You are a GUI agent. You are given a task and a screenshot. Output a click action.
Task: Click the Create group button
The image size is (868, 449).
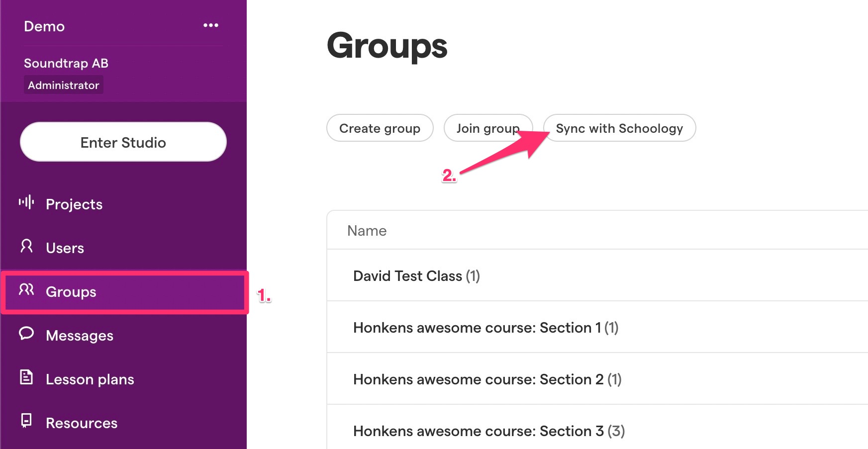[x=380, y=128]
